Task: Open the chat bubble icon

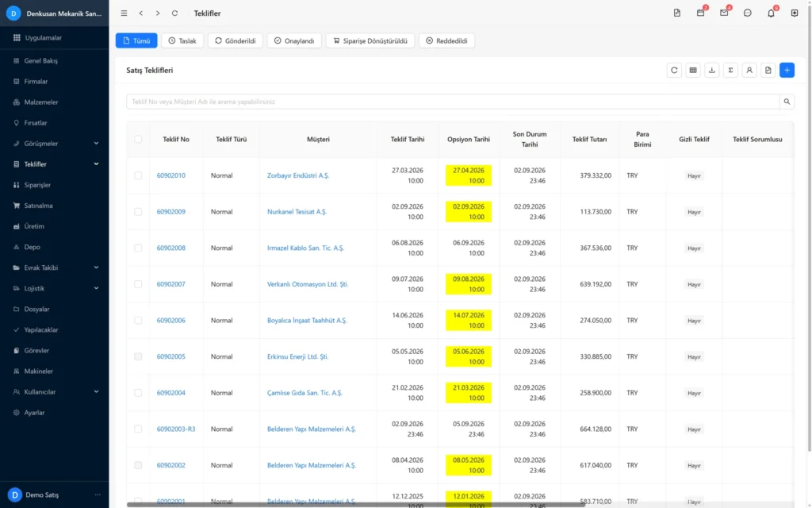Action: [x=747, y=13]
